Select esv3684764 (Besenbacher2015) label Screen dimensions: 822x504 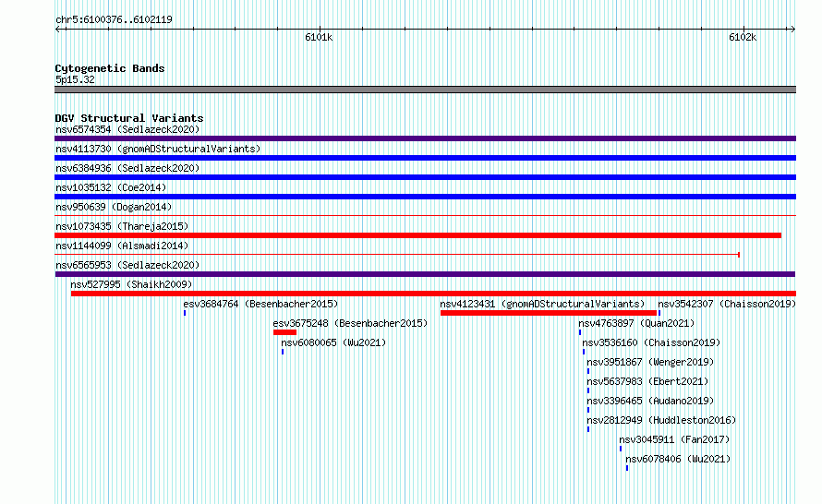pyautogui.click(x=260, y=304)
